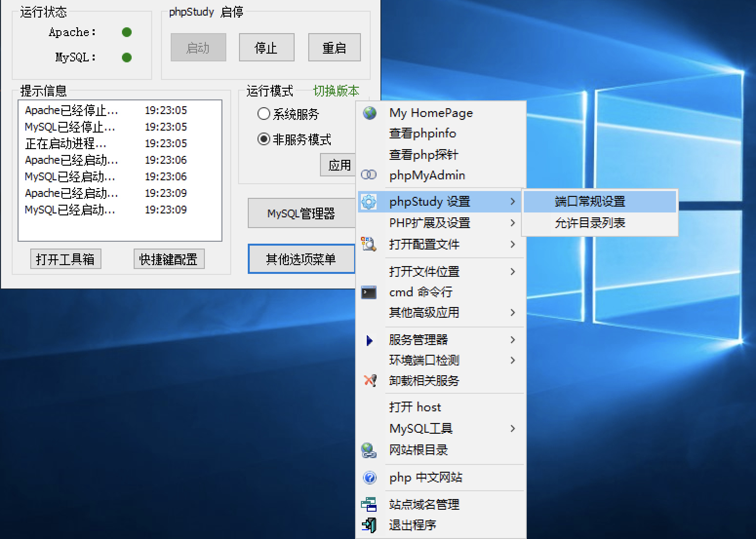Click the 应用 apply button
The width and height of the screenshot is (756, 539).
(338, 165)
